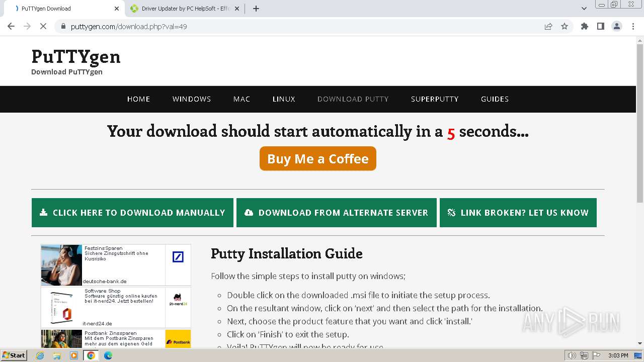This screenshot has height=362, width=644.
Task: Open the MAC menu item
Action: pos(242,99)
